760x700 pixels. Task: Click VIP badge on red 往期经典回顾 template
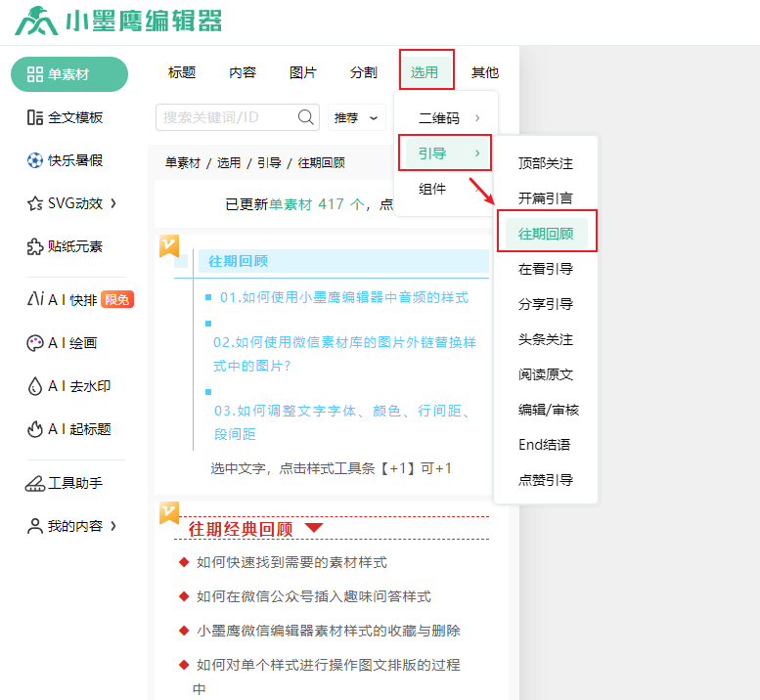tap(169, 513)
